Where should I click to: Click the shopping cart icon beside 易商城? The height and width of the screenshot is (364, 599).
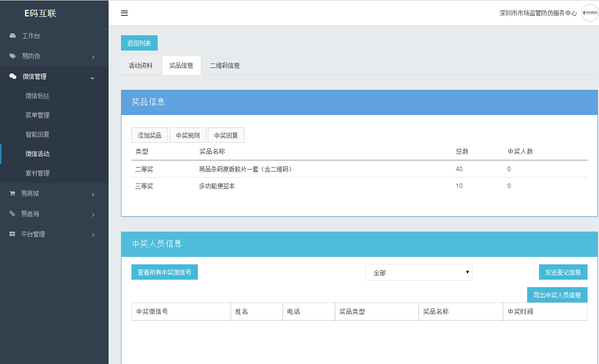pyautogui.click(x=12, y=193)
